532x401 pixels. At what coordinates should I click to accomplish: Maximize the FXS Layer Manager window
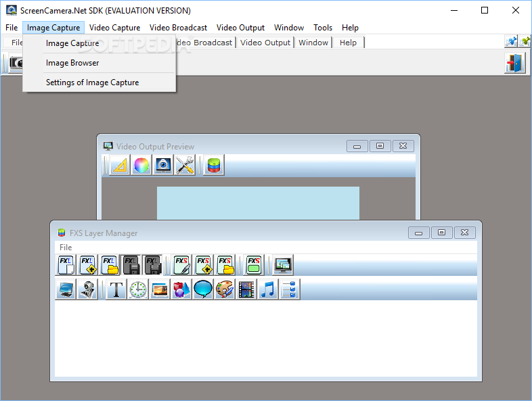click(x=442, y=233)
